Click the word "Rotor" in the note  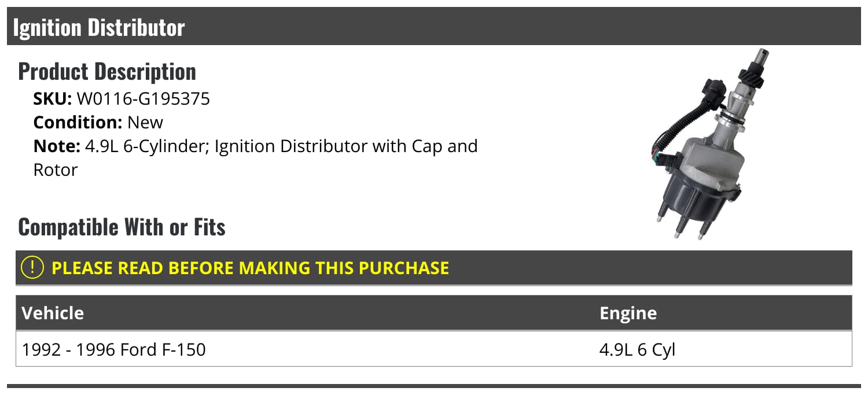tap(56, 170)
